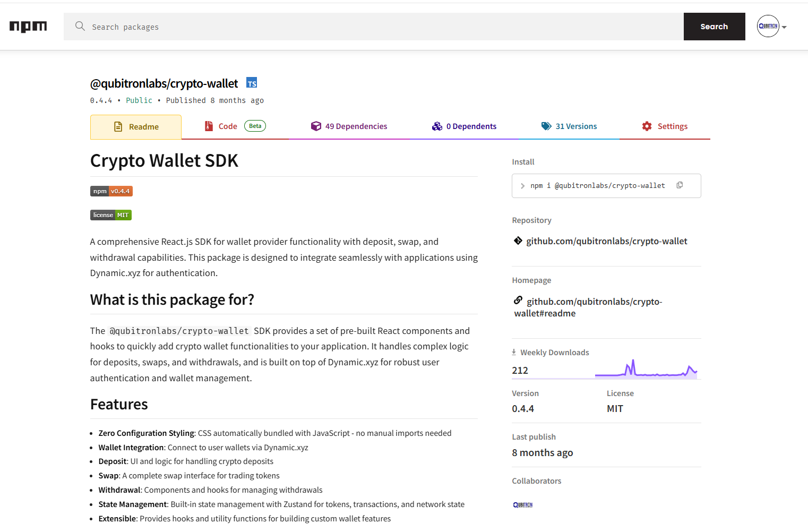Click the Swap feature bullet

[x=189, y=476]
